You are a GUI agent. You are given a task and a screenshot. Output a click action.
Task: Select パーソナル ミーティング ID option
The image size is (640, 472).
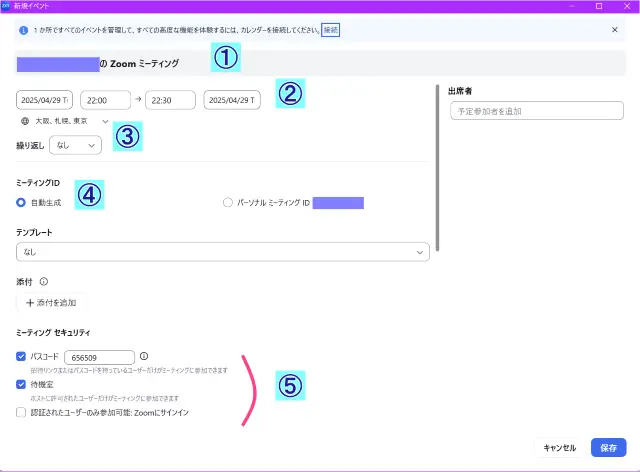[228, 203]
